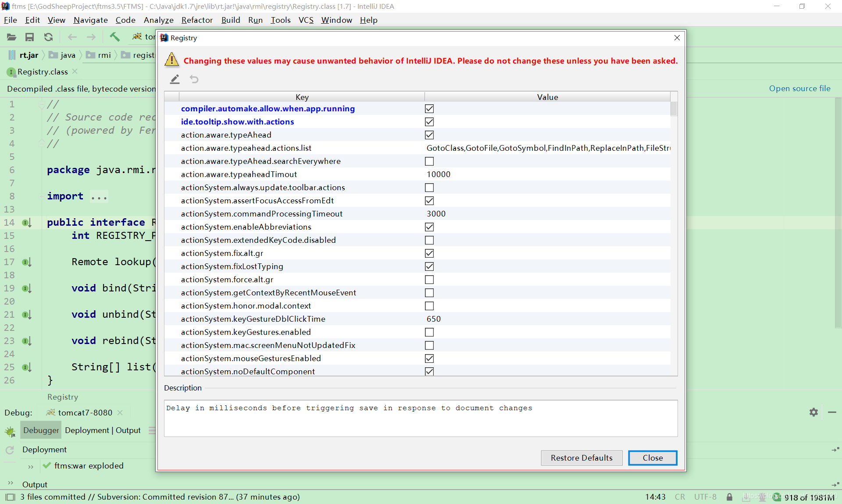The image size is (842, 504).
Task: Click the Save All toolbar icon
Action: coord(29,37)
